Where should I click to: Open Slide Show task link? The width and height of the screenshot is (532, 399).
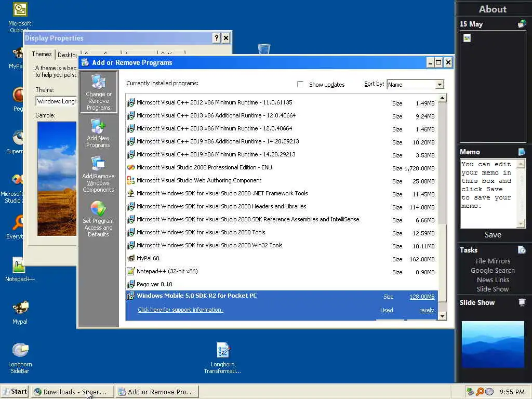pos(493,289)
